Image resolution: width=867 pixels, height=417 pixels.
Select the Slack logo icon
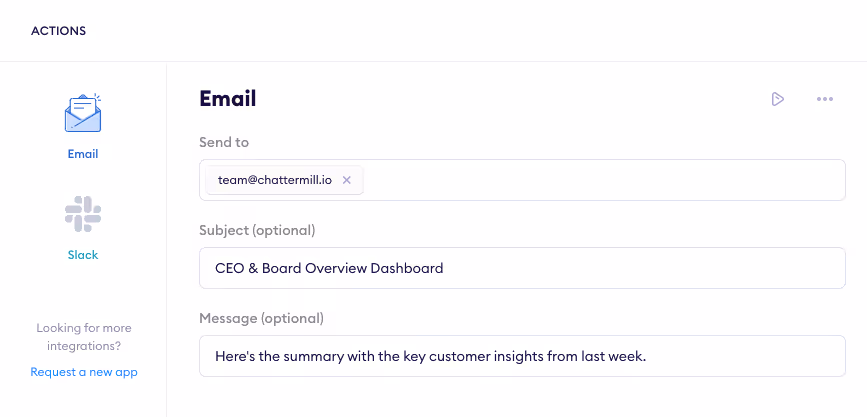click(x=83, y=214)
